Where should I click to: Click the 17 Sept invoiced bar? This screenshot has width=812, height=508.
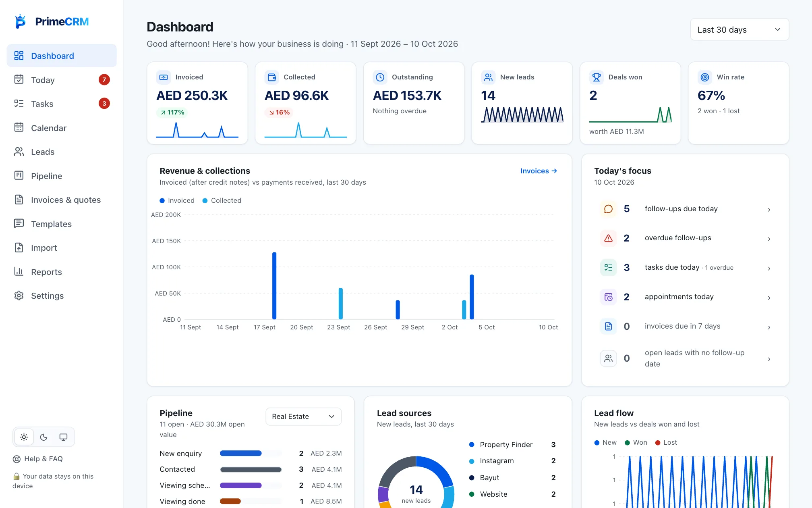(274, 285)
